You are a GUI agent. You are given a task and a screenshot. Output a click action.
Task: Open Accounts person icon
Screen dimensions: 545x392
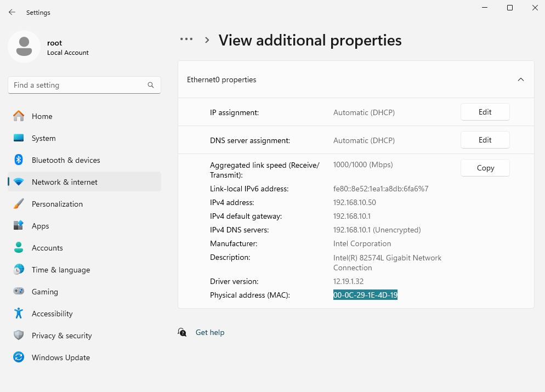click(x=19, y=248)
